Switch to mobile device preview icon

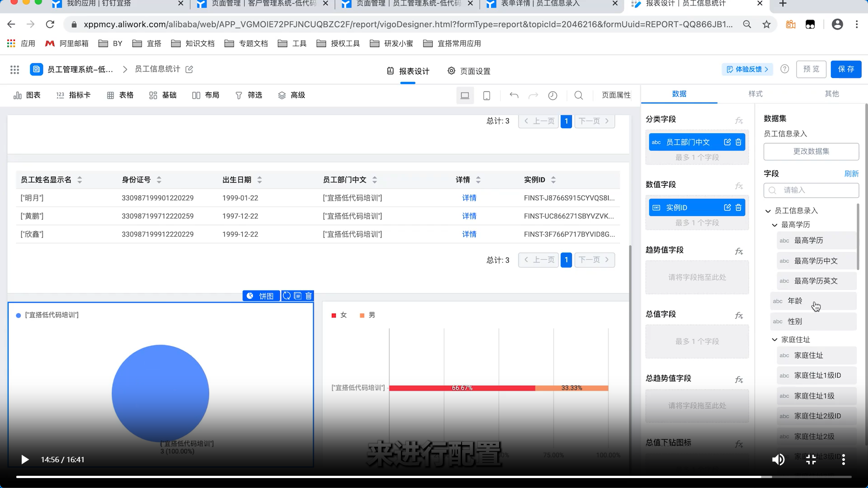(486, 95)
